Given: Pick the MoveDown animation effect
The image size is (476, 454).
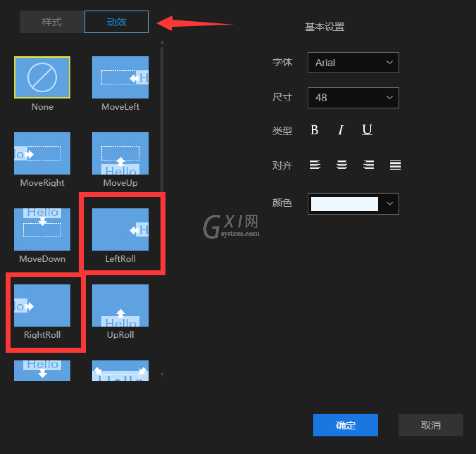Looking at the screenshot, I should (42, 229).
